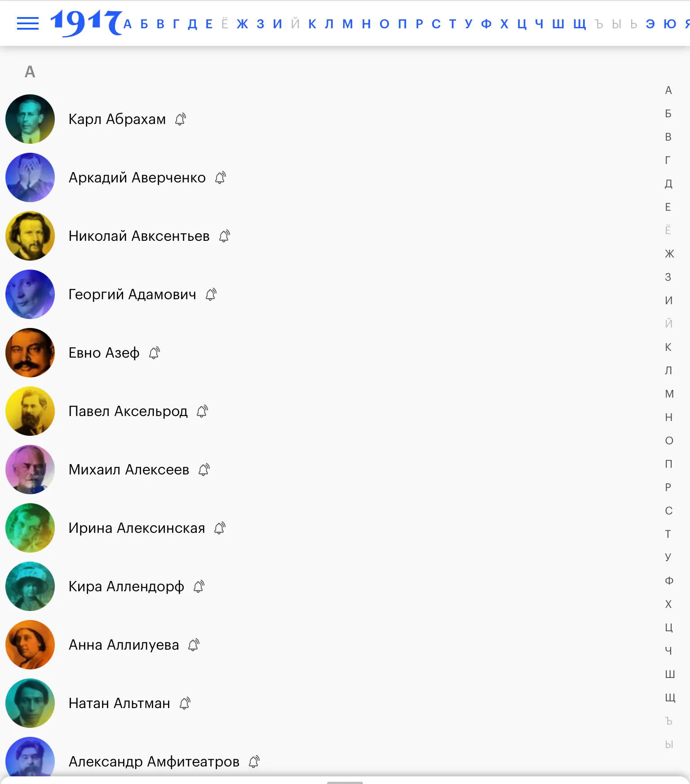Toggle bell notification for Евно Азеф
The width and height of the screenshot is (690, 784).
coord(155,353)
